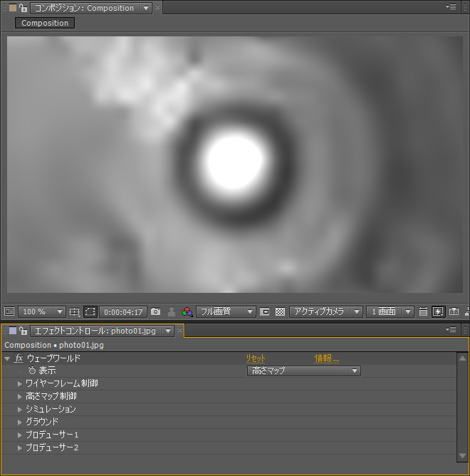Toggle mask and shape path visibility
Viewport: 470px width, 476px height.
[x=90, y=311]
